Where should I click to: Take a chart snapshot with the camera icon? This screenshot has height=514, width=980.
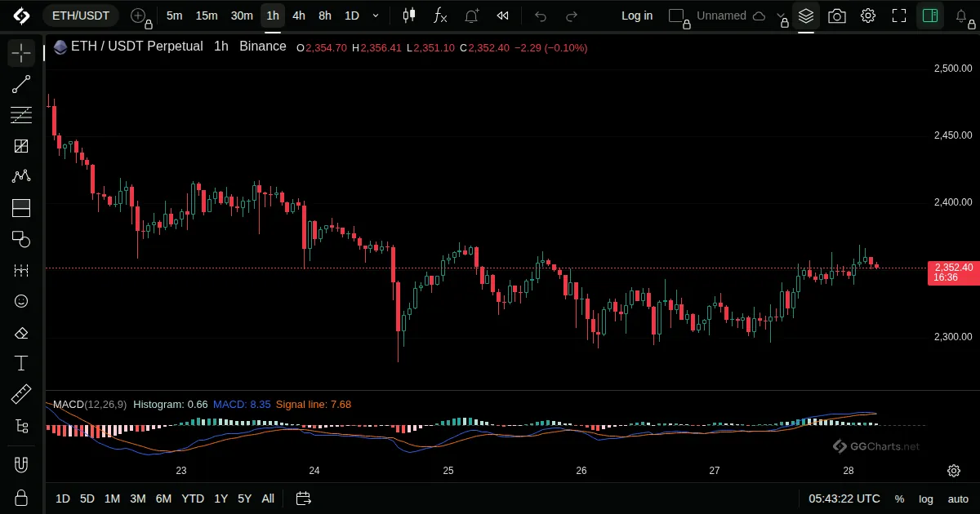(837, 16)
